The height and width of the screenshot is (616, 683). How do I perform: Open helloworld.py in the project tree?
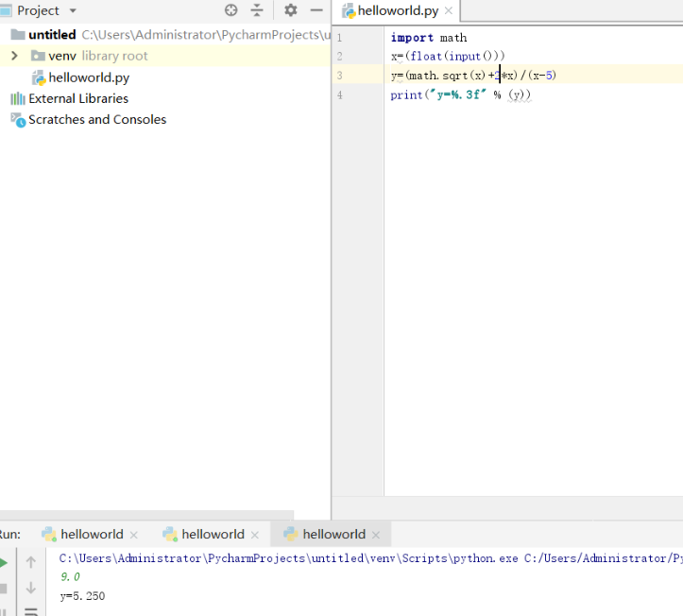tap(89, 77)
